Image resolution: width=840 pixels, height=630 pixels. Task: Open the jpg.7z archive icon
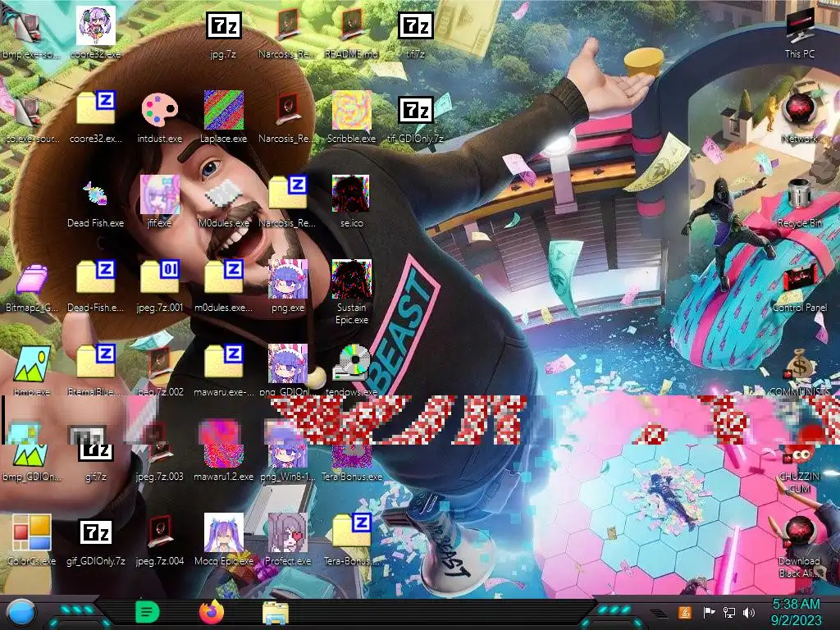tap(223, 25)
